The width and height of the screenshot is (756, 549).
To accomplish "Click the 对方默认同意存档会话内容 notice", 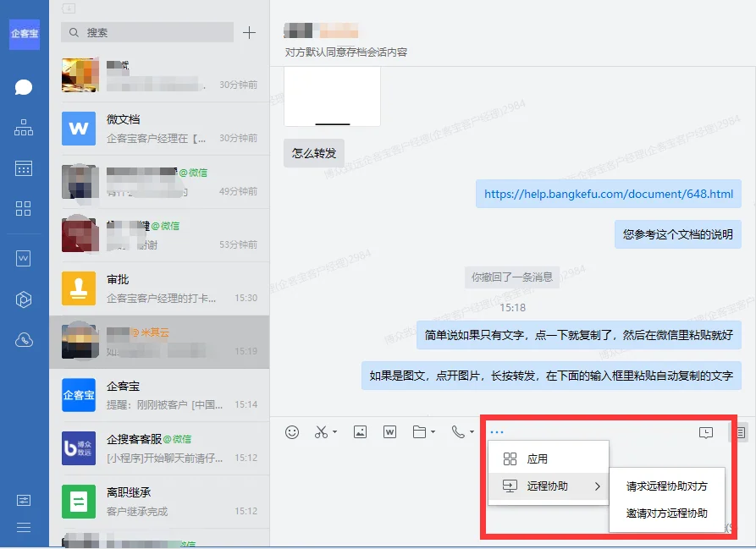I will (x=346, y=52).
